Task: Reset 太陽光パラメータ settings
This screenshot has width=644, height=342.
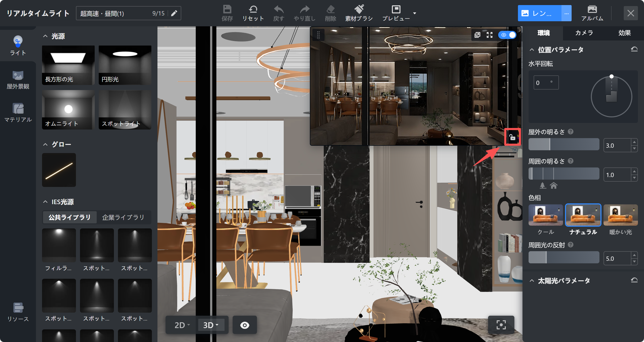Action: (x=634, y=280)
